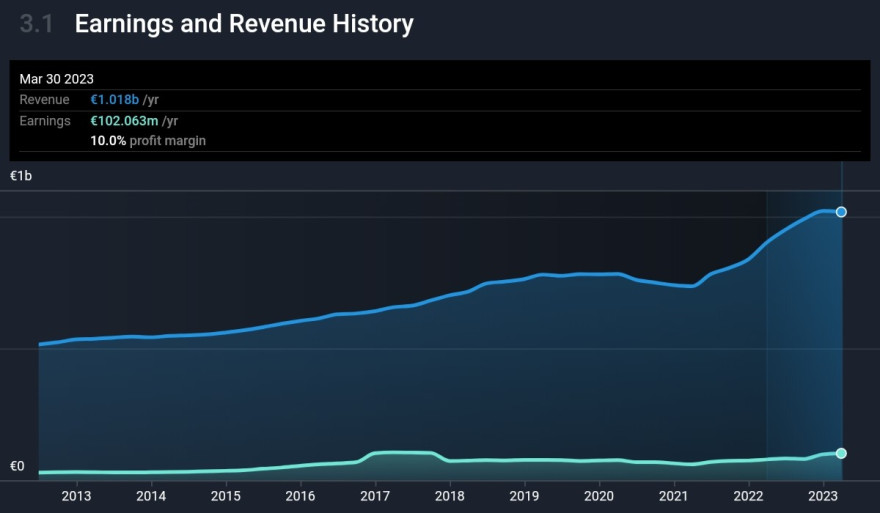Click the 3.1 section number

(x=36, y=24)
